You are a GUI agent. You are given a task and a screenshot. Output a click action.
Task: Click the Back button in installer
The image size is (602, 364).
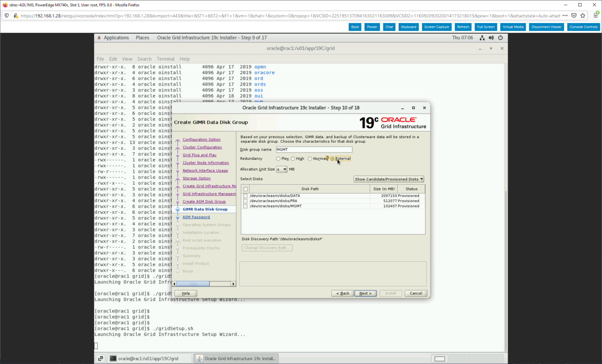(x=342, y=293)
